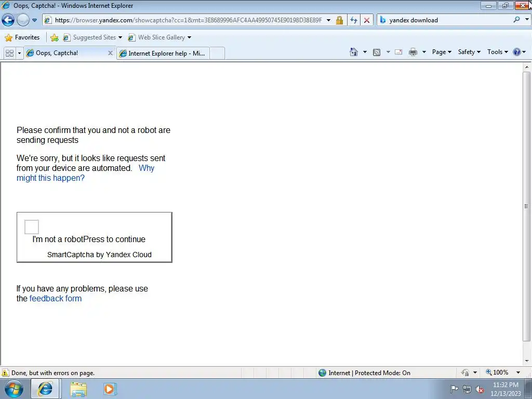Click the Forward navigation arrow button
The width and height of the screenshot is (532, 399).
23,20
